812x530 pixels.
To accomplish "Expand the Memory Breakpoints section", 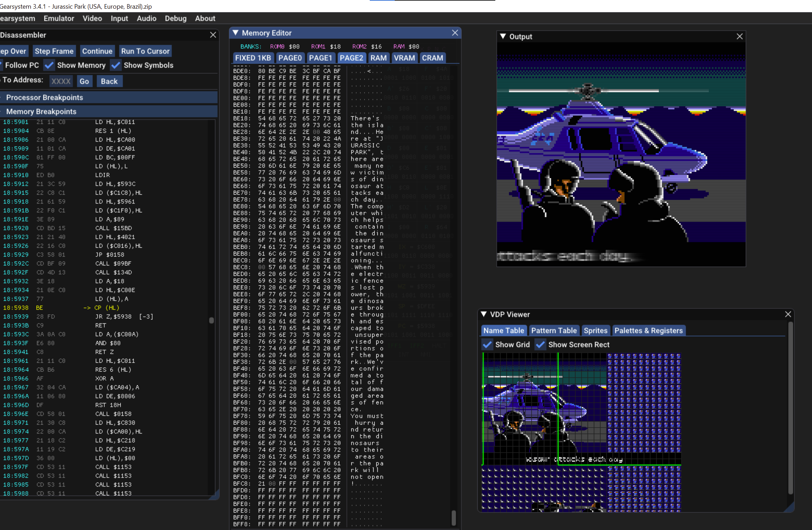I will (109, 111).
